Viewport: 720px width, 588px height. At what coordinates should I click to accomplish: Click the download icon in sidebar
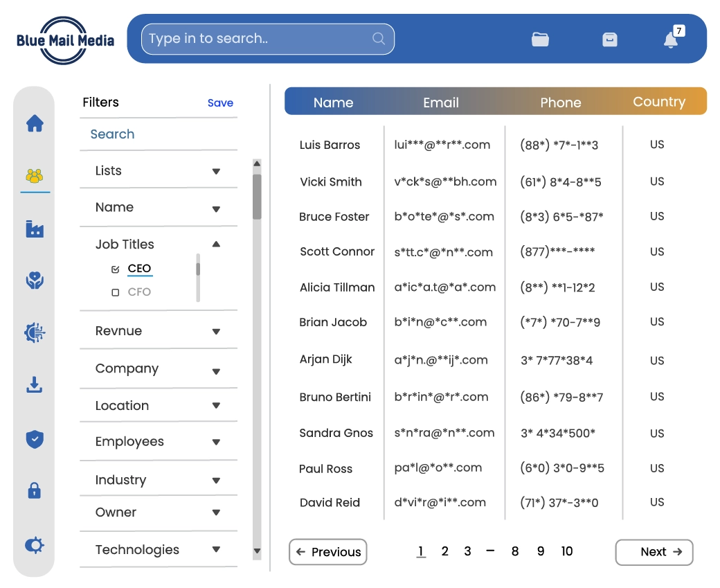click(x=35, y=385)
